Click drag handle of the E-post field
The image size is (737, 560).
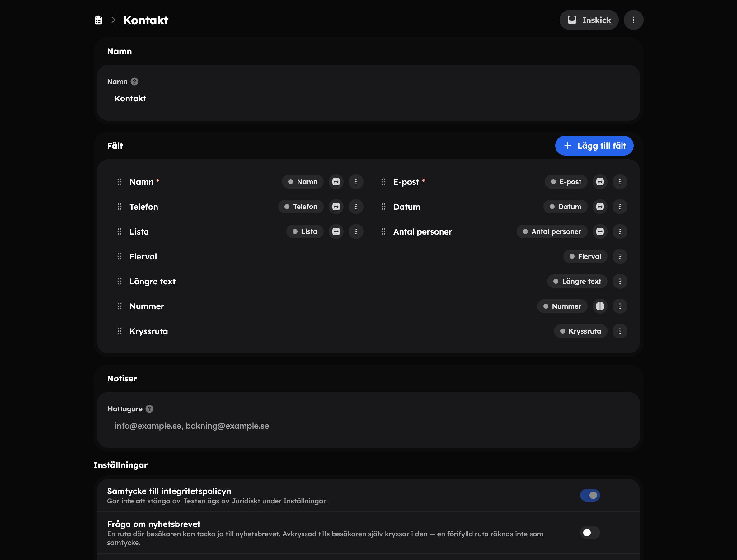coord(383,182)
